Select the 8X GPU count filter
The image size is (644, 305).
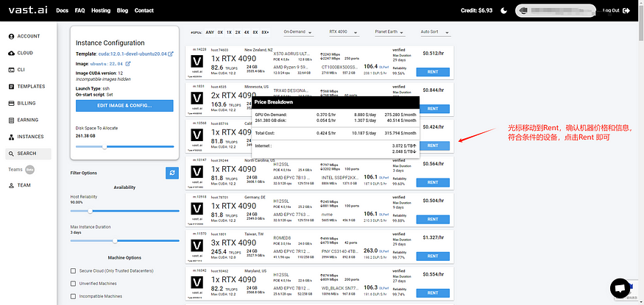255,32
